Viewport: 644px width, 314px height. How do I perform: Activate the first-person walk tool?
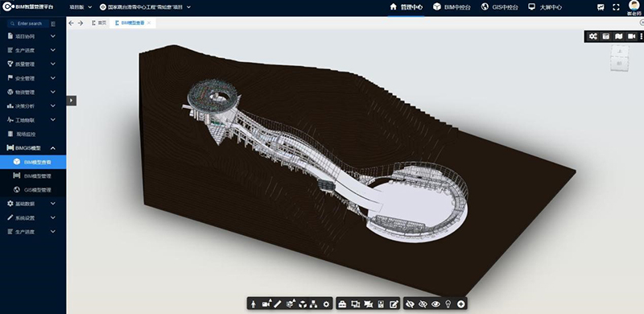click(254, 304)
